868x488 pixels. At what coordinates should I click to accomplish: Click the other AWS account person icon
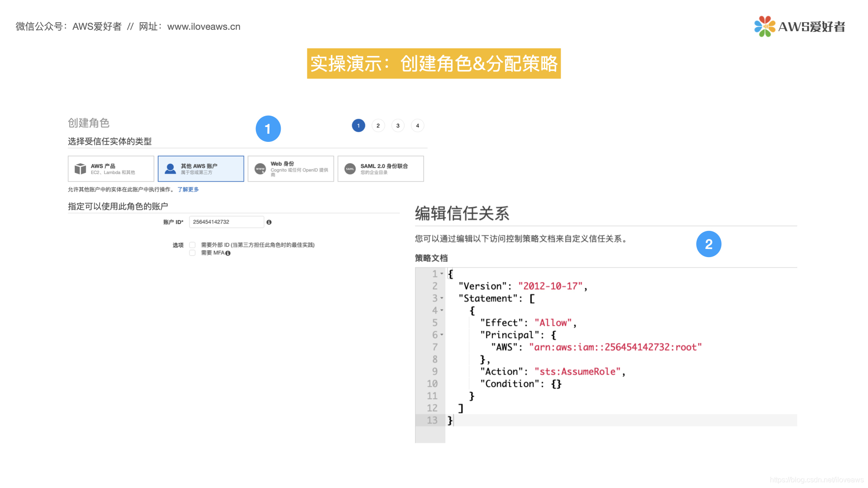[x=170, y=169]
